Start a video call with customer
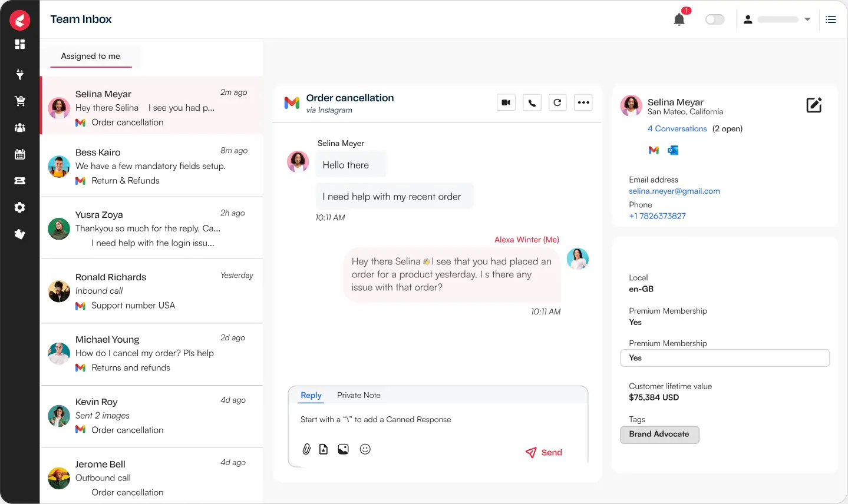Viewport: 848px width, 504px height. [x=506, y=102]
